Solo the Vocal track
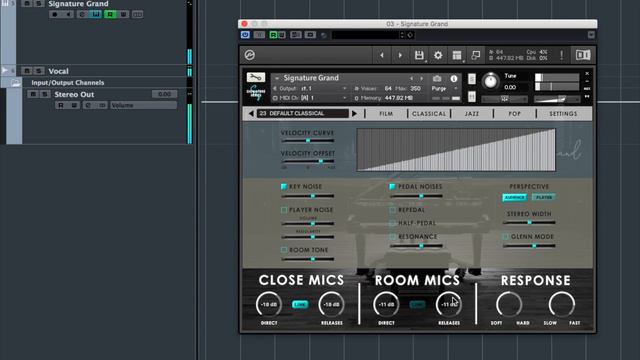 click(38, 71)
